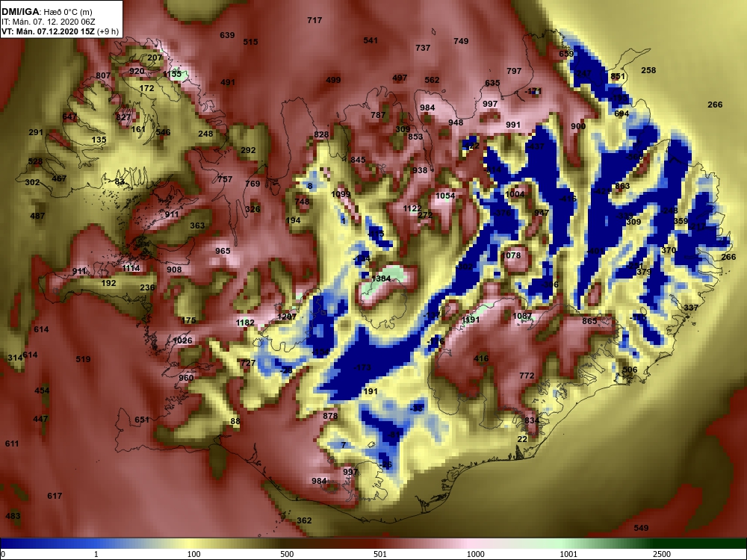Click the map value '717'

coord(314,20)
